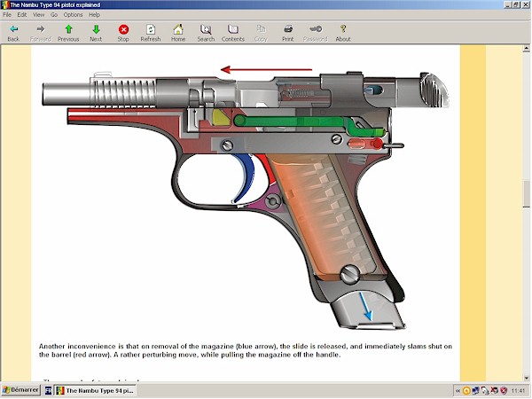The image size is (532, 399).
Task: Click the red shield tray icon
Action: (504, 391)
